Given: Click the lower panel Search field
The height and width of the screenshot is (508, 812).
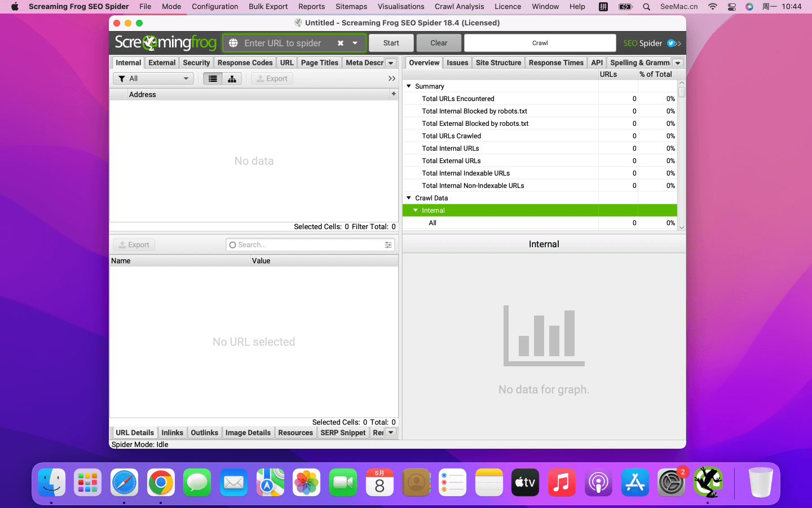Looking at the screenshot, I should pos(307,245).
